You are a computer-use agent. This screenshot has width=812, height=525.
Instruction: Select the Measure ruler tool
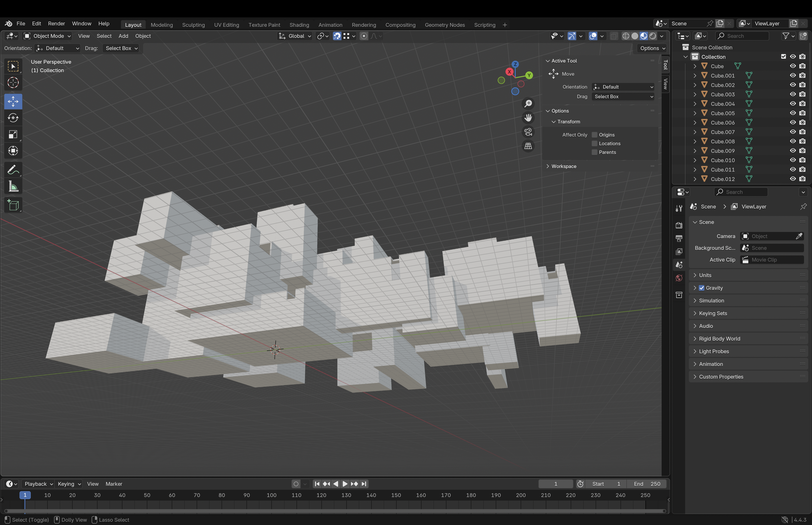tap(13, 186)
